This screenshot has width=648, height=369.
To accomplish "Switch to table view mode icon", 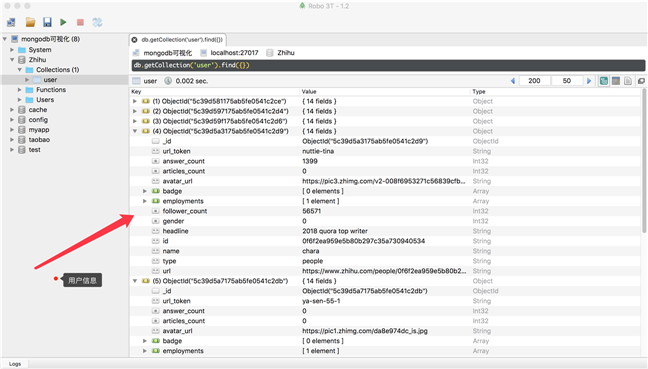I will 616,81.
